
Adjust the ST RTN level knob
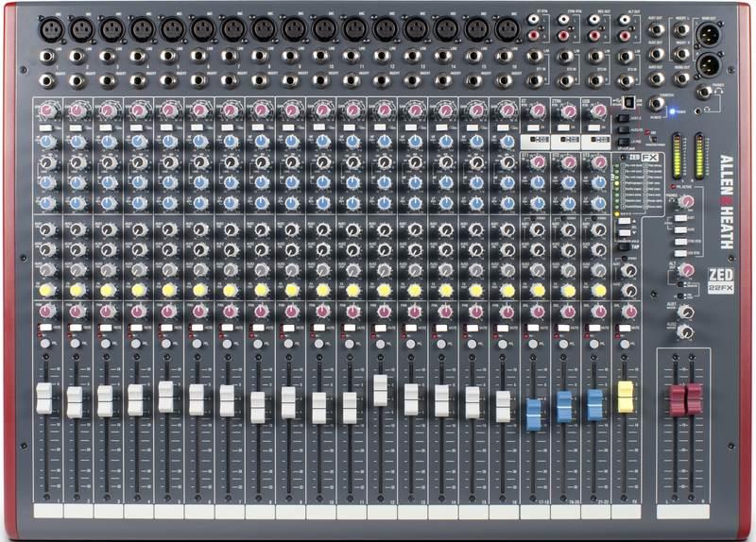pos(537,110)
